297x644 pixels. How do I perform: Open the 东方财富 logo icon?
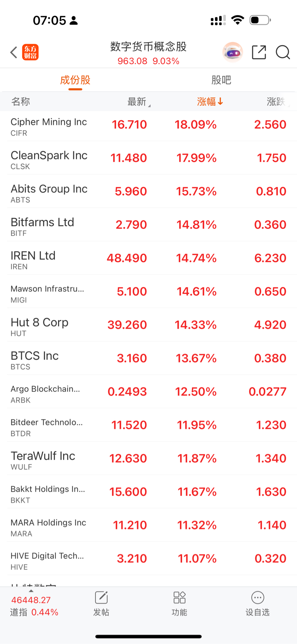pyautogui.click(x=31, y=52)
